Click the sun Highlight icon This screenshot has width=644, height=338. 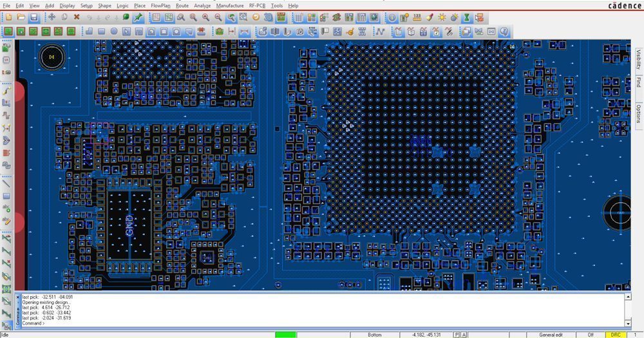(442, 17)
